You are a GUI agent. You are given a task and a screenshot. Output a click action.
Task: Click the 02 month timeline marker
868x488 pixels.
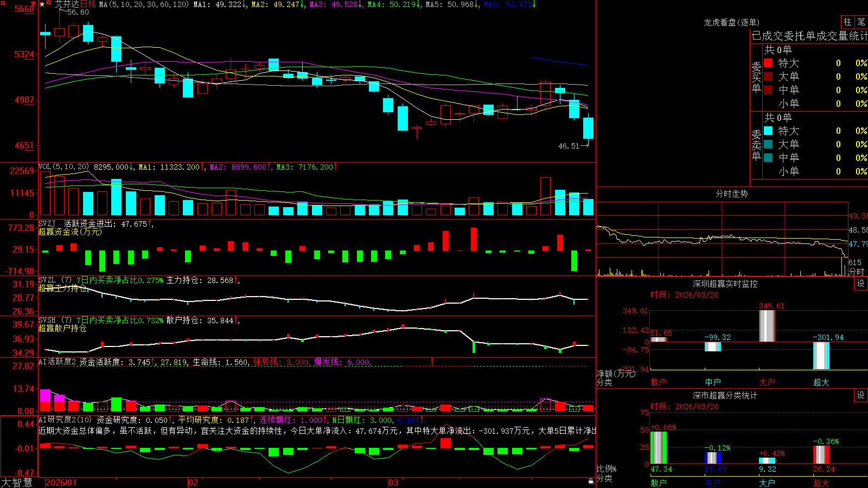tap(193, 483)
